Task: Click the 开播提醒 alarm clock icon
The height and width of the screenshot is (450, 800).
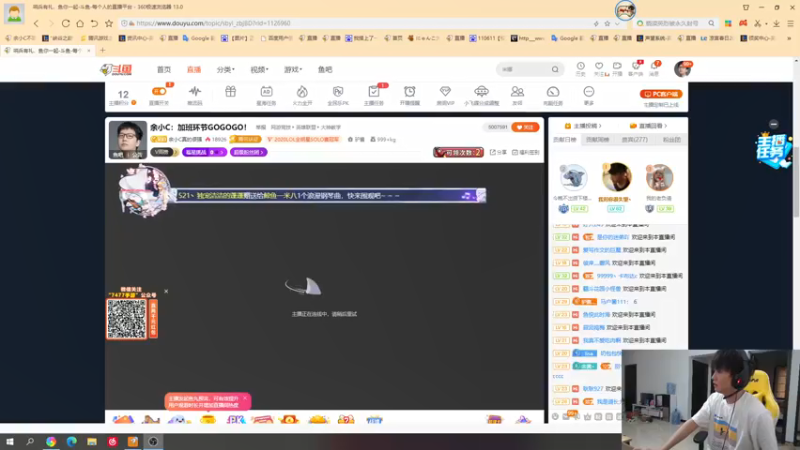Action: 410,94
